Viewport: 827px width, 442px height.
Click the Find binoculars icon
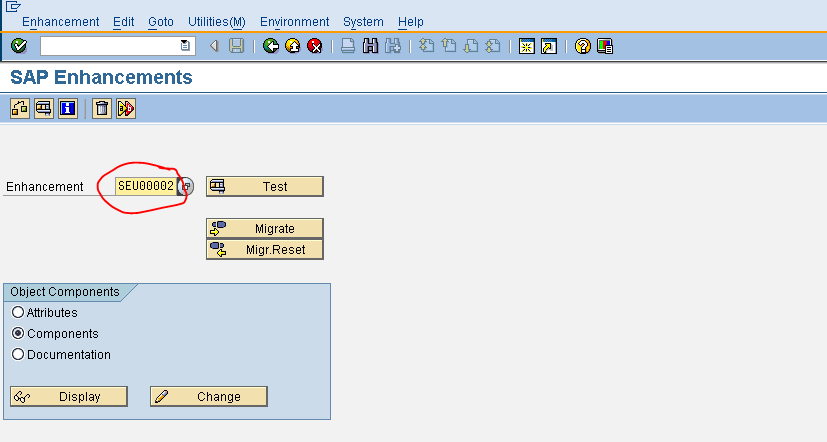coord(370,46)
